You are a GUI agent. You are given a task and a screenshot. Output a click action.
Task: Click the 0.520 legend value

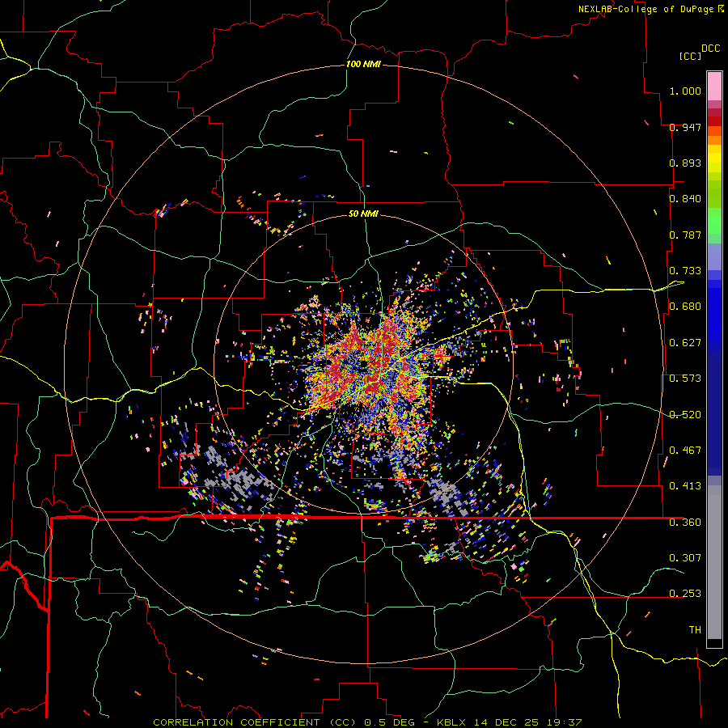click(685, 415)
